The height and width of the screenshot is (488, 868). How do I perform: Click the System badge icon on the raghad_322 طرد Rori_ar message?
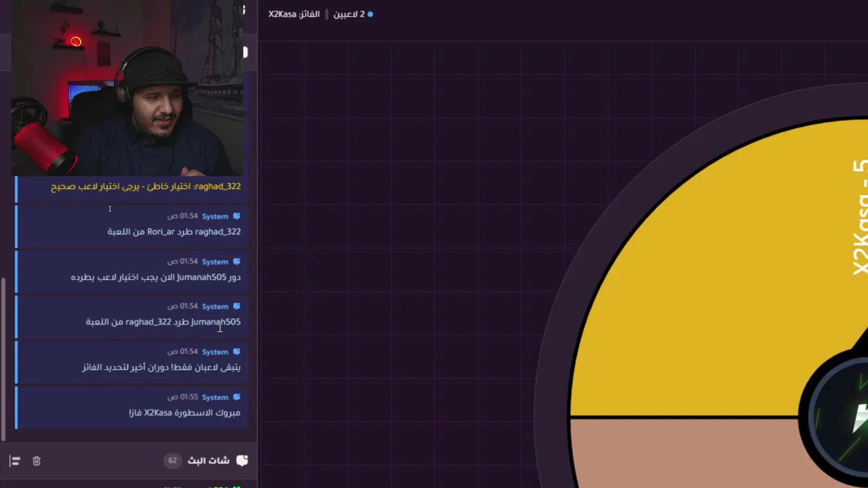coord(237,216)
